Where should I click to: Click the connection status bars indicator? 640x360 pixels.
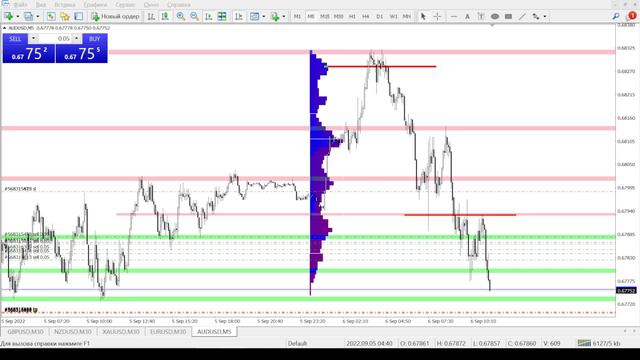pyautogui.click(x=584, y=343)
